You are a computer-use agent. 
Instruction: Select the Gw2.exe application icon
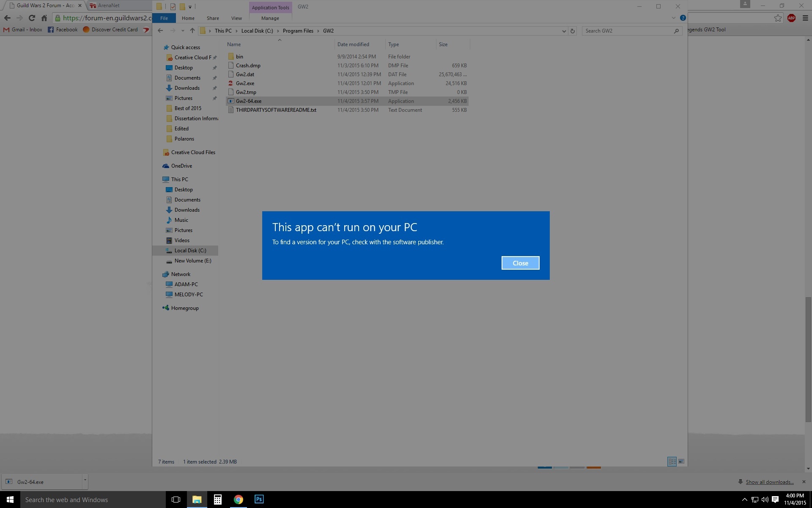coord(230,83)
